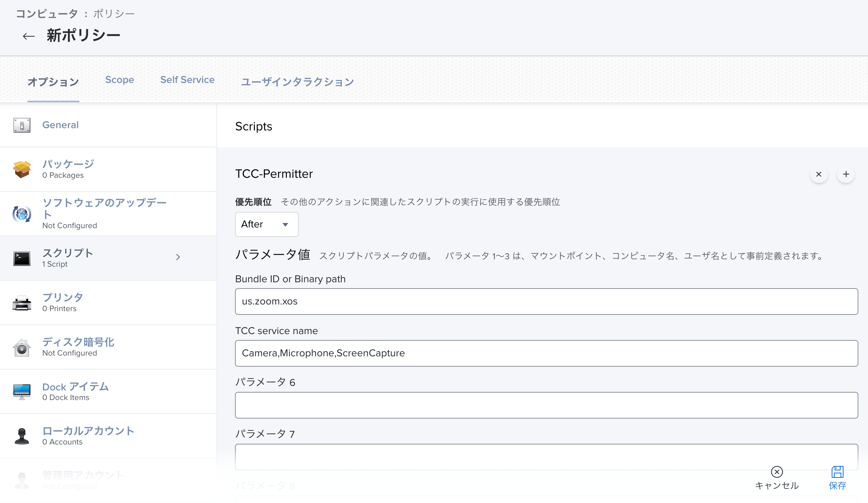
Task: Click the ローカルアカウント person icon
Action: point(22,436)
